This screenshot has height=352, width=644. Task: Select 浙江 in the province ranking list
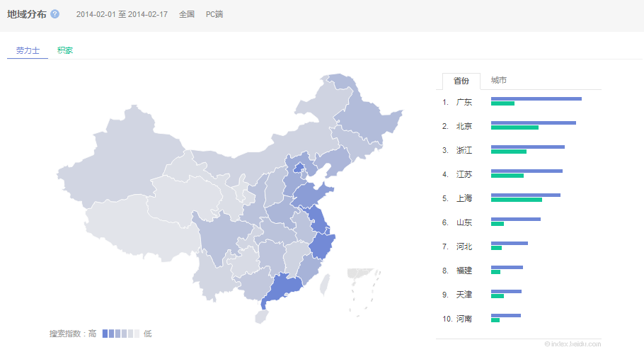[464, 150]
